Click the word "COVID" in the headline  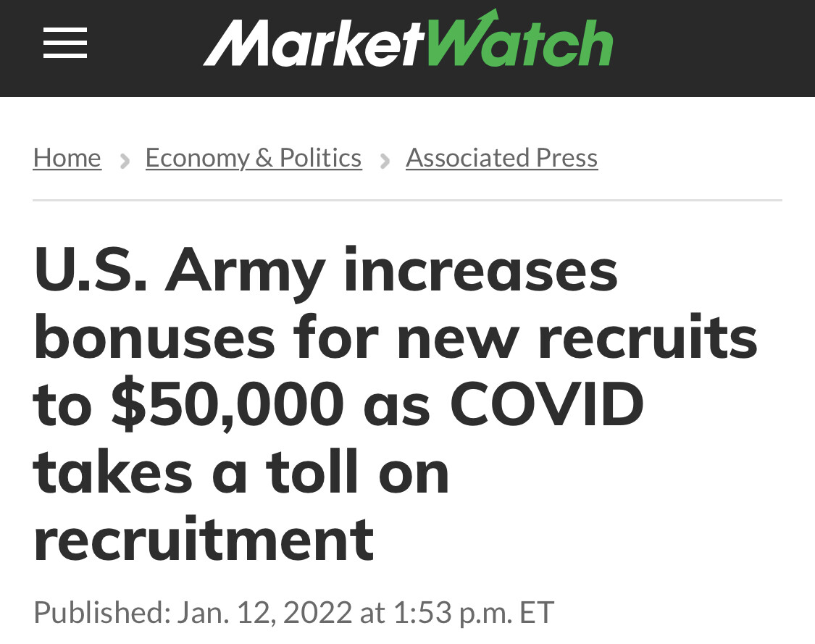click(x=547, y=404)
